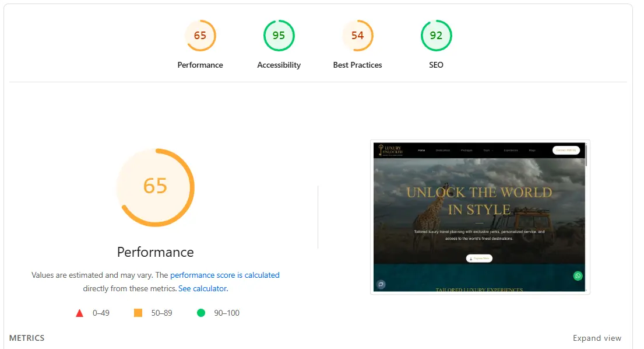The height and width of the screenshot is (349, 644).
Task: Select the Performance category label
Action: (200, 65)
